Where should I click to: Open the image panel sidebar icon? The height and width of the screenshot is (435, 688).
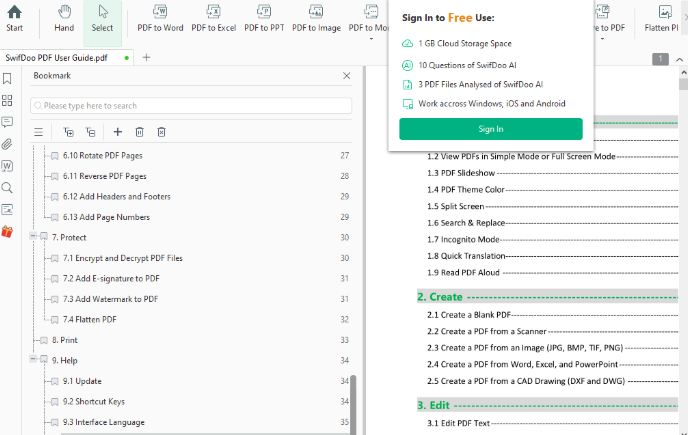tap(7, 209)
